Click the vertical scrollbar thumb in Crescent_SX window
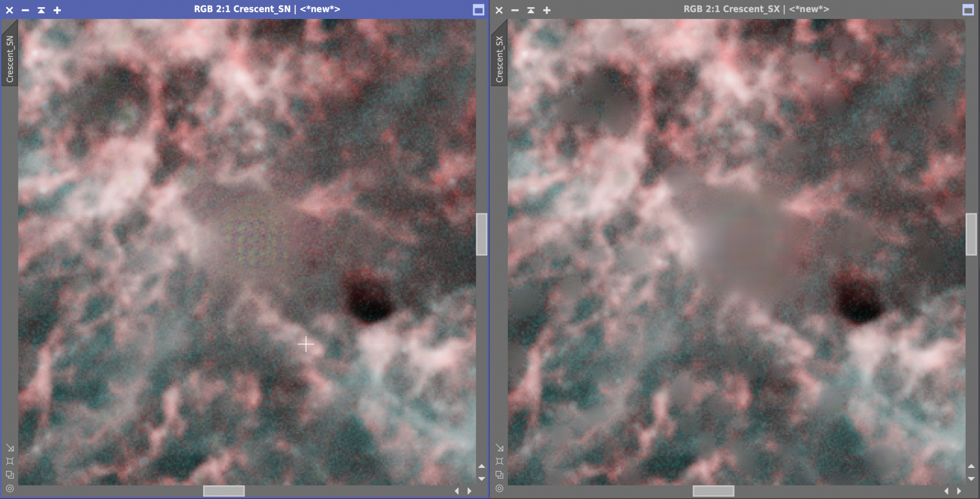Screen dimensions: 980x499 (971, 234)
